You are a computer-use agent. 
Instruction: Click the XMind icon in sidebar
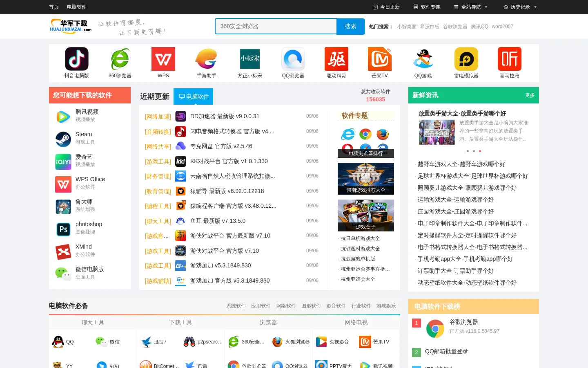pos(63,252)
